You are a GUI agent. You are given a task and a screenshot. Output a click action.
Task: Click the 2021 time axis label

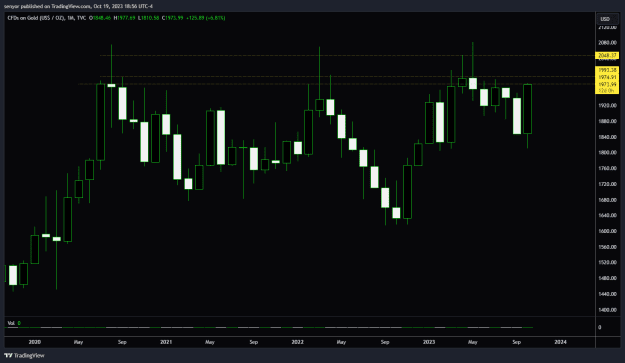click(x=166, y=342)
